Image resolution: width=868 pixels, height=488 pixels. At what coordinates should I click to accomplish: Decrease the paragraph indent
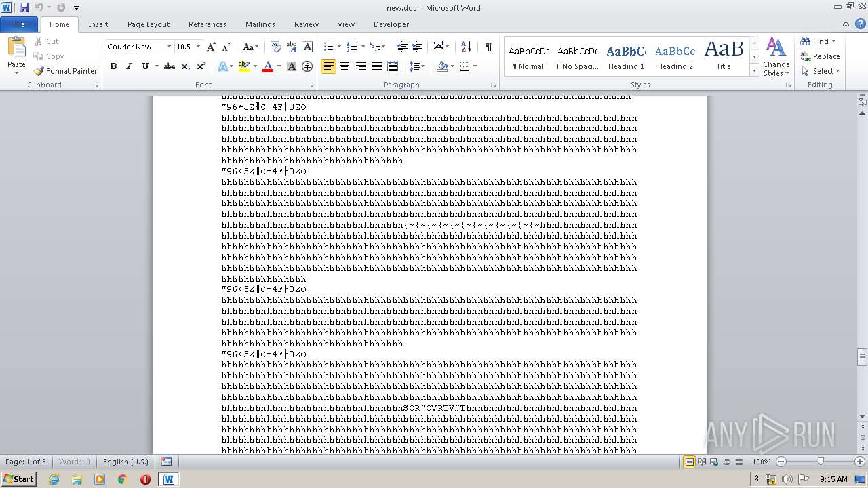(x=402, y=47)
